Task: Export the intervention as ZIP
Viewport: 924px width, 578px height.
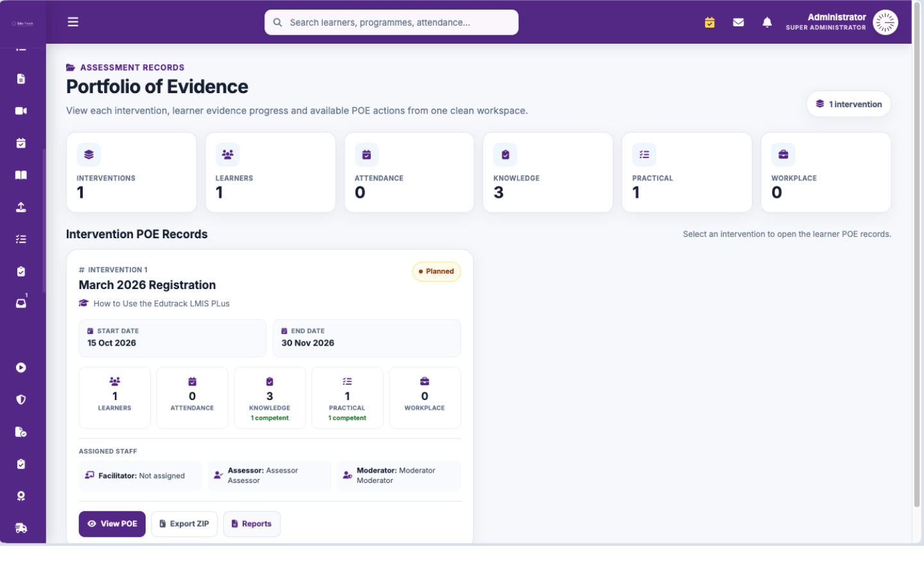Action: tap(184, 524)
